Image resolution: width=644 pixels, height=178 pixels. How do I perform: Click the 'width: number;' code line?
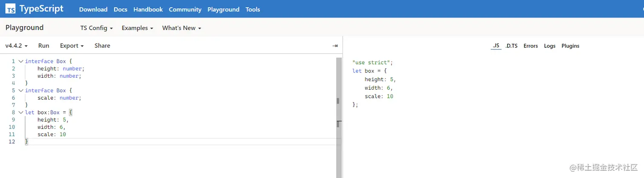59,76
